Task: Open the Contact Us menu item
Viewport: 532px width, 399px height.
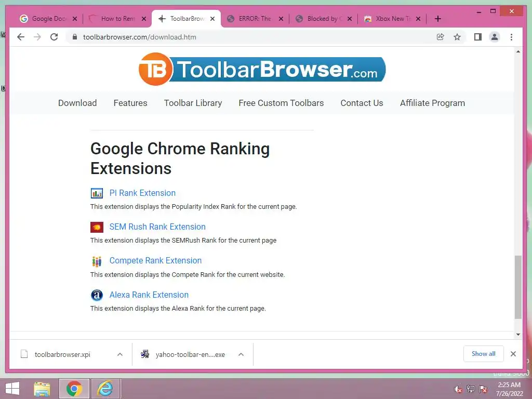Action: coord(362,103)
